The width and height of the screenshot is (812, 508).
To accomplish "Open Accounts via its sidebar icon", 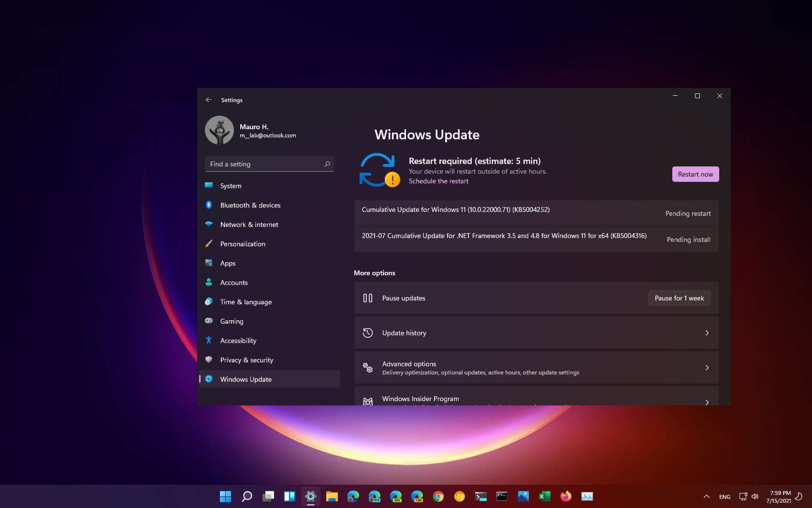I will point(209,283).
